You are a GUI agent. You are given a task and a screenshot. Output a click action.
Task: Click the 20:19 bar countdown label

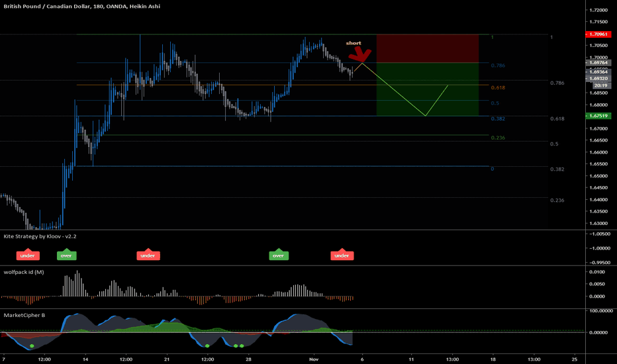pyautogui.click(x=600, y=85)
